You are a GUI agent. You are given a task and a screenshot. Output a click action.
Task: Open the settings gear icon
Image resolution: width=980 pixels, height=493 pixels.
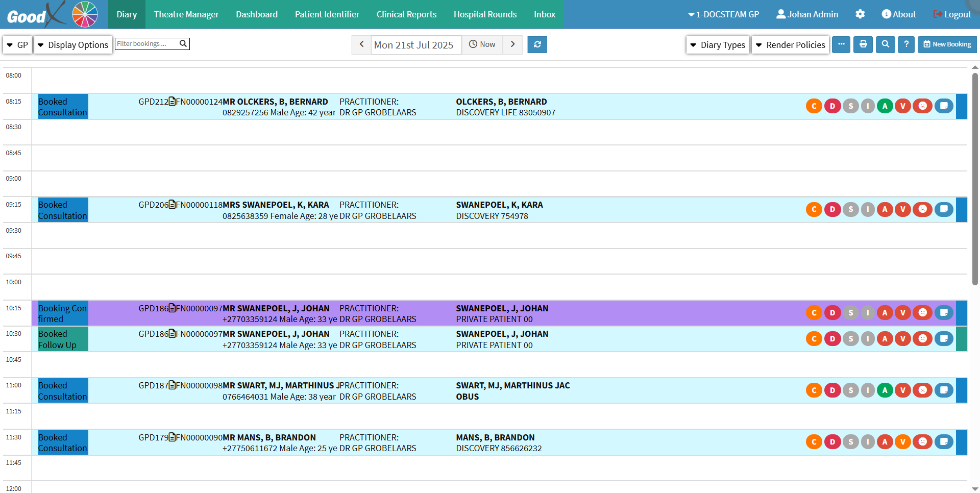pos(860,14)
